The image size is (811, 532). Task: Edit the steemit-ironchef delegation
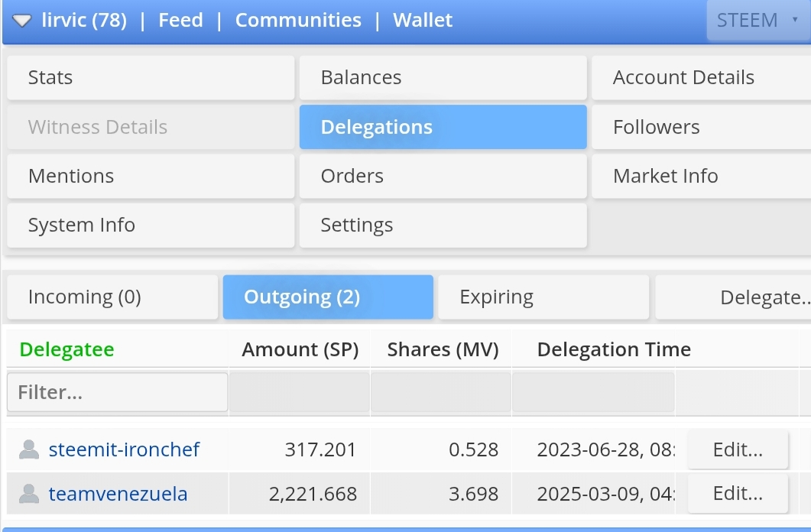point(738,449)
